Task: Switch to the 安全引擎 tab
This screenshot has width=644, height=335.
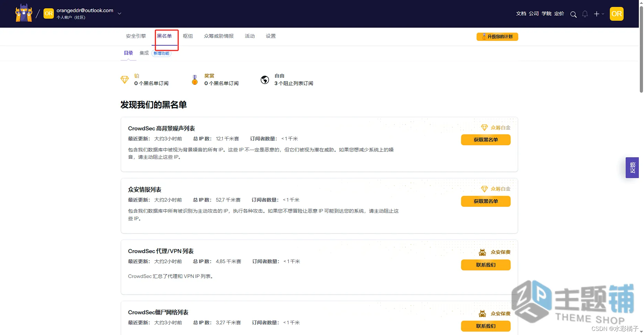Action: pyautogui.click(x=136, y=36)
